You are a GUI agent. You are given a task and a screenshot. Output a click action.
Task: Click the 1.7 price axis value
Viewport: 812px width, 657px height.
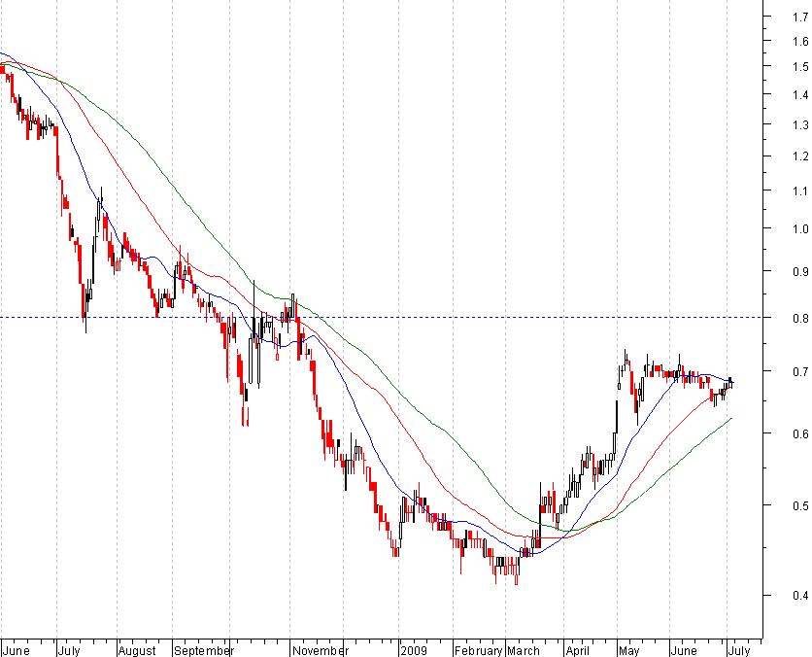800,17
